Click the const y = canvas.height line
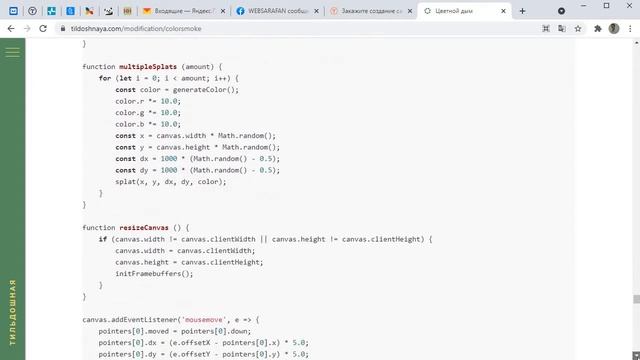Image resolution: width=640 pixels, height=360 pixels. pyautogui.click(x=198, y=147)
